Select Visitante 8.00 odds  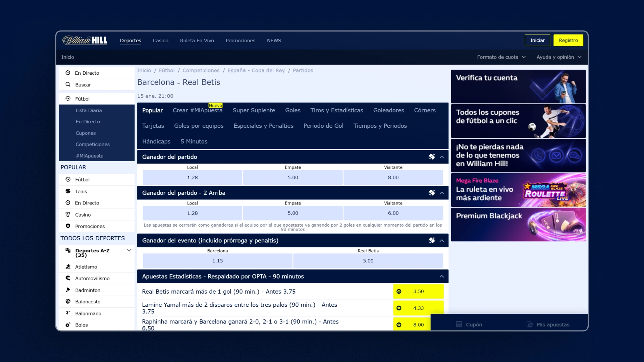(393, 177)
